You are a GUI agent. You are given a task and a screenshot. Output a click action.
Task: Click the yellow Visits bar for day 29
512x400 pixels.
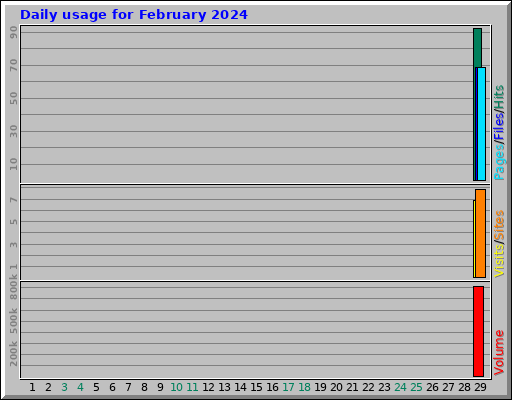474,239
